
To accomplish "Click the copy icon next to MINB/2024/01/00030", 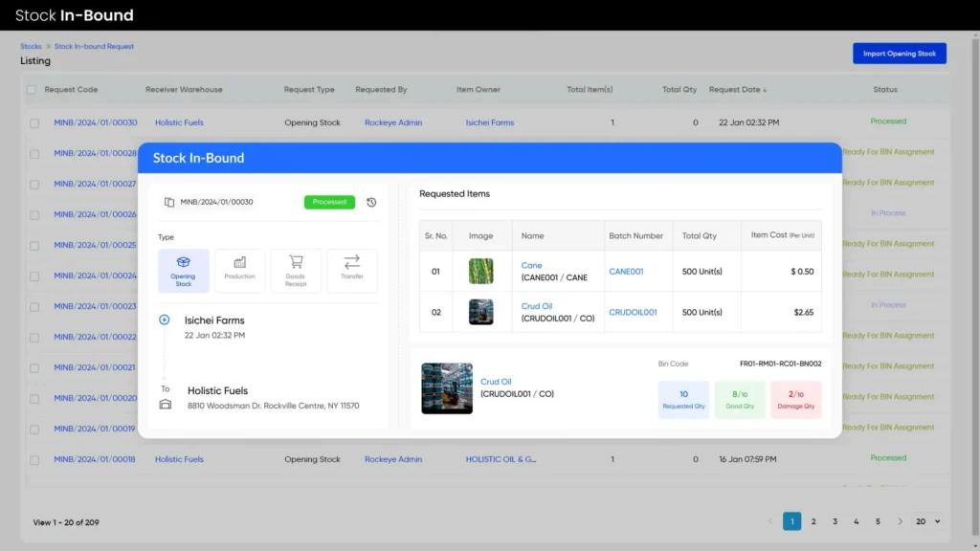I will [x=169, y=202].
